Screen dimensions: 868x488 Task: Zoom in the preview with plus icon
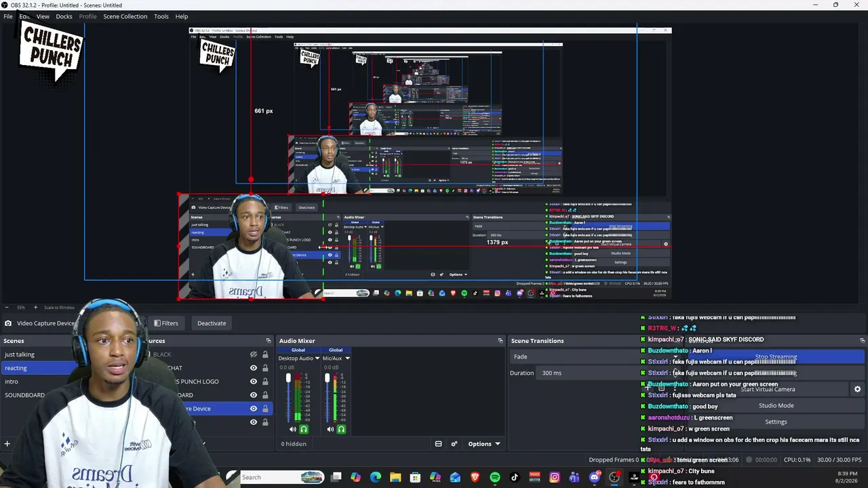click(36, 307)
